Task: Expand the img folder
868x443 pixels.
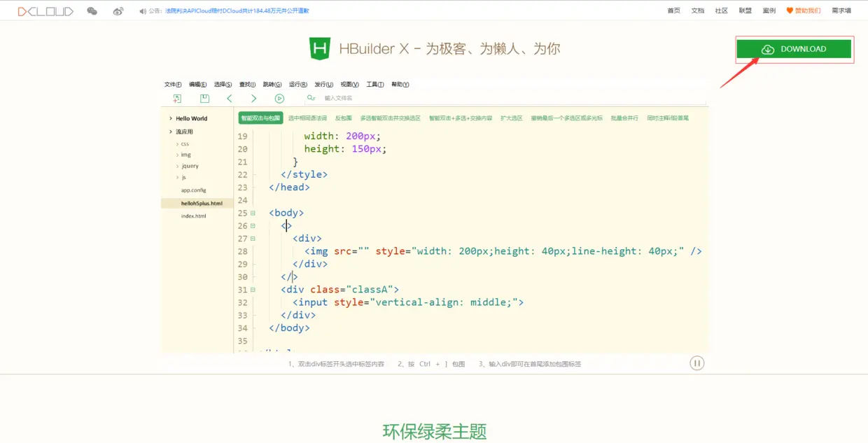Action: point(177,155)
